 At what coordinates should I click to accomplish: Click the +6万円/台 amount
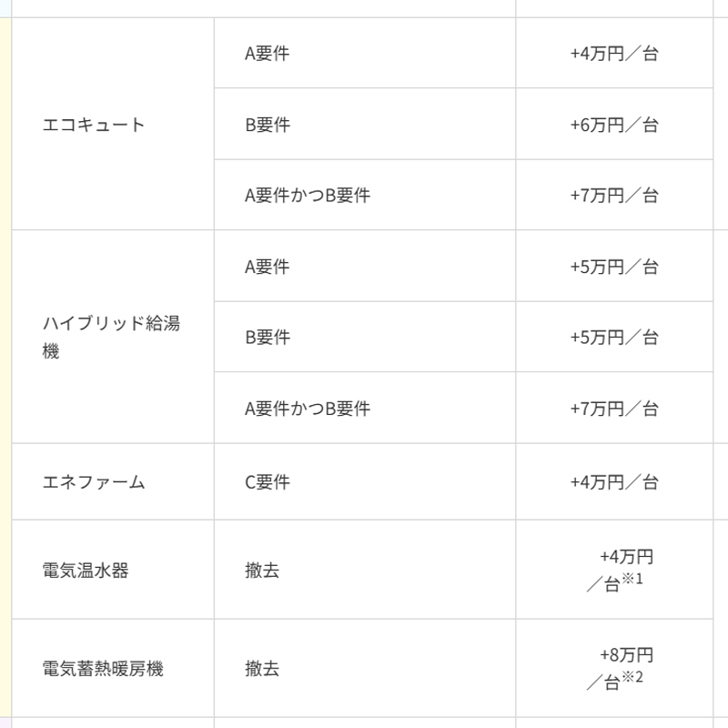coord(614,125)
